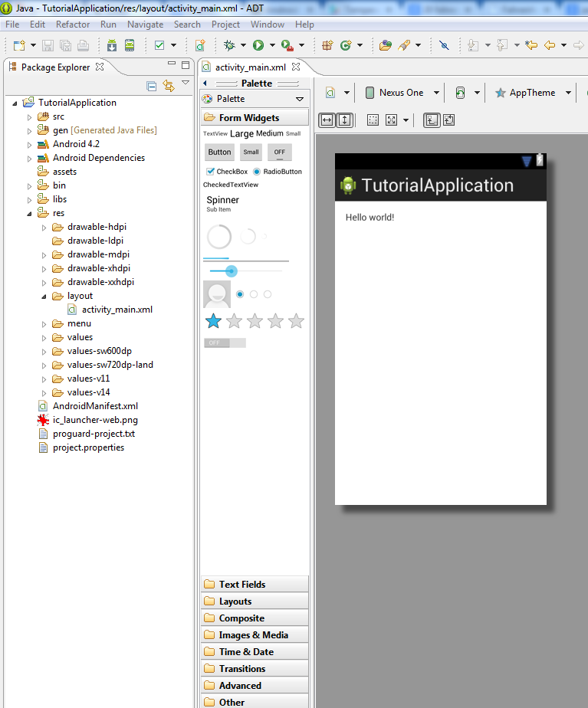Click the OFF Switch widget in palette
Viewport: 588px width, 708px height.
pyautogui.click(x=225, y=343)
